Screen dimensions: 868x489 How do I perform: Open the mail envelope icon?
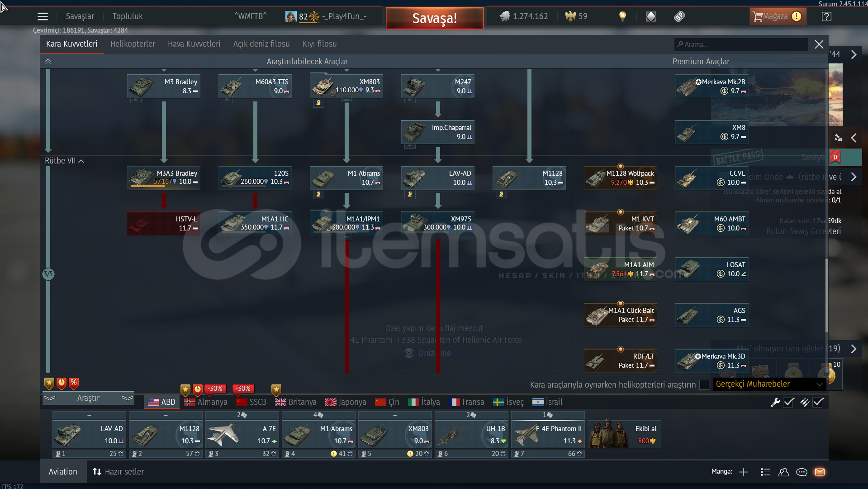coord(820,472)
